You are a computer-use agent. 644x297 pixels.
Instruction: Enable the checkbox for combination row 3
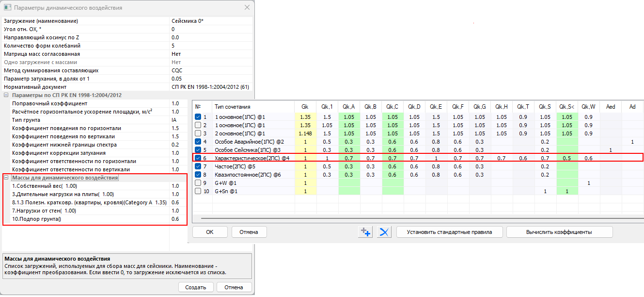point(198,133)
